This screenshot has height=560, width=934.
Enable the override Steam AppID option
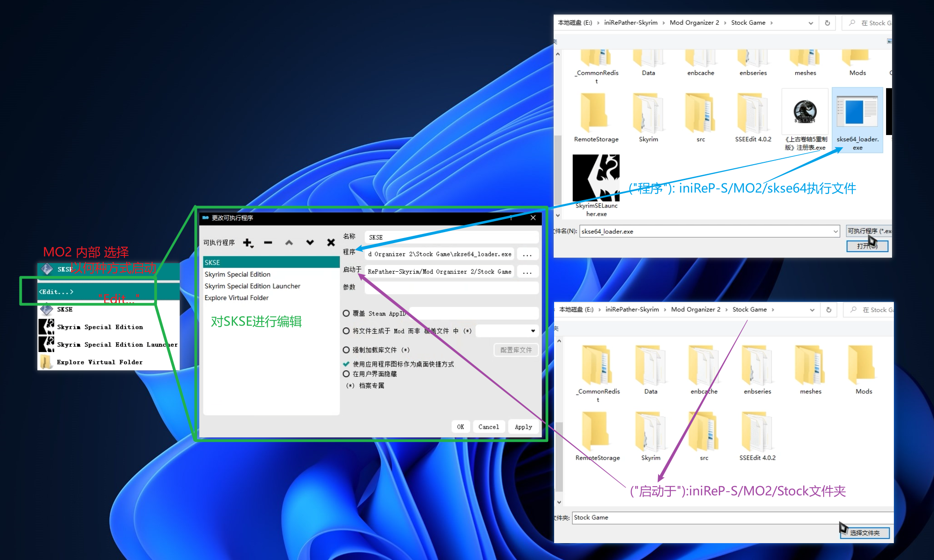click(x=346, y=313)
